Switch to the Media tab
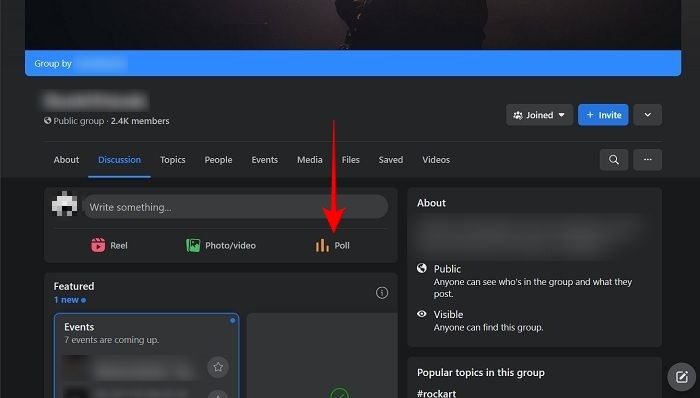The height and width of the screenshot is (398, 700). pos(310,160)
